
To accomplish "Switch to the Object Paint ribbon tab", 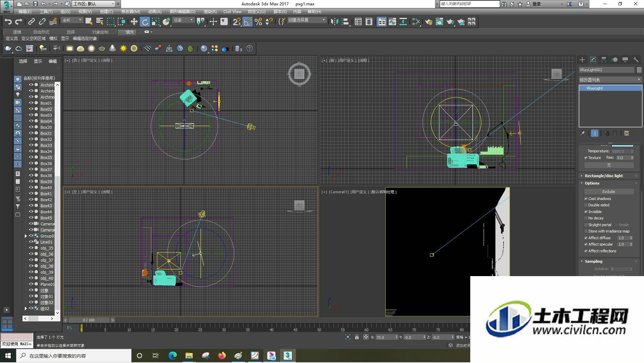I will coord(100,32).
